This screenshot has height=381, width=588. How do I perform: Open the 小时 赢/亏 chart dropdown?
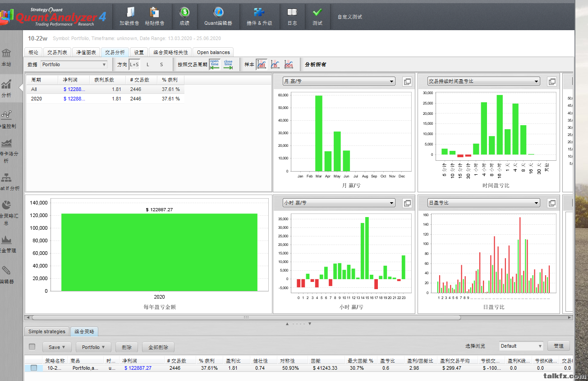pyautogui.click(x=339, y=203)
